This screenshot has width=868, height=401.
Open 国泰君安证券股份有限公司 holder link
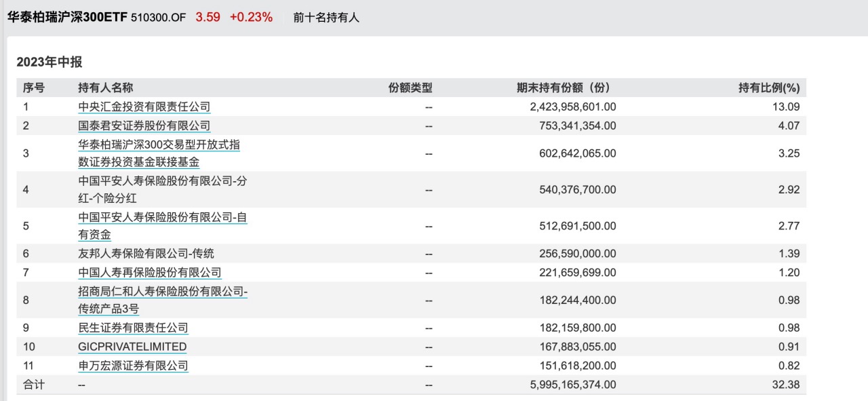click(144, 126)
